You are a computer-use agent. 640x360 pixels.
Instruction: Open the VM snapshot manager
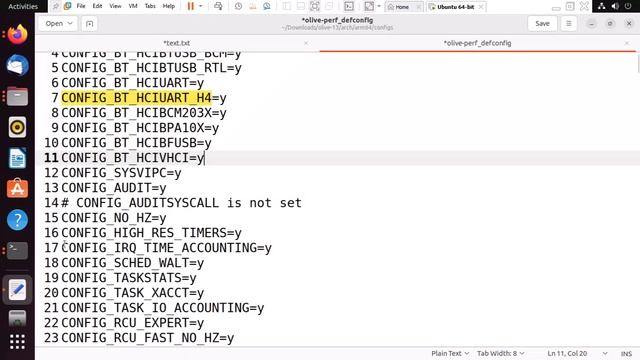click(x=267, y=6)
